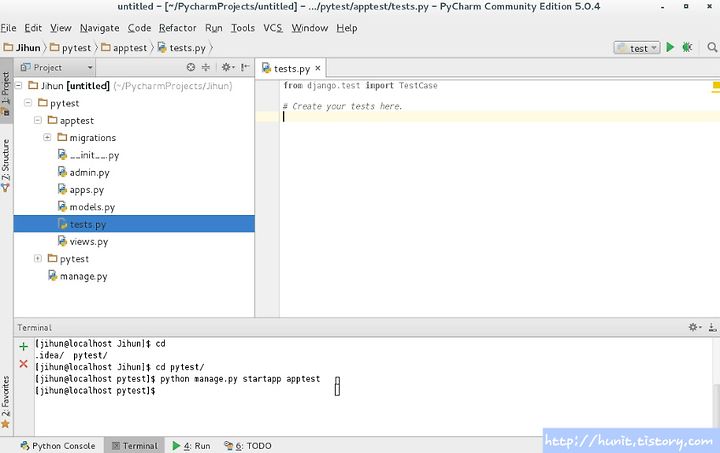
Task: Toggle the 1: Project side tool button
Action: [6, 90]
